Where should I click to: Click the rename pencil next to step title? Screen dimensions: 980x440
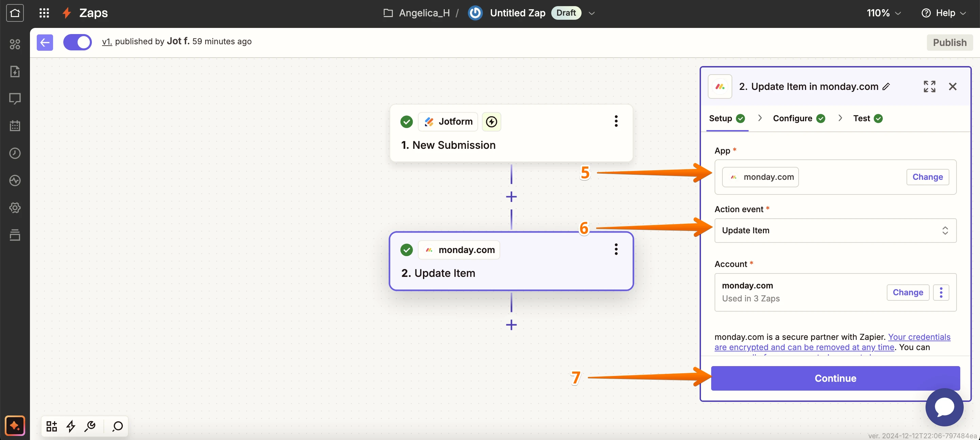(886, 87)
